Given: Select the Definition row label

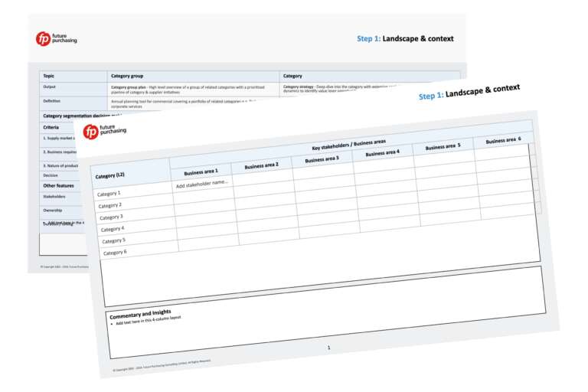Looking at the screenshot, I should [x=52, y=101].
